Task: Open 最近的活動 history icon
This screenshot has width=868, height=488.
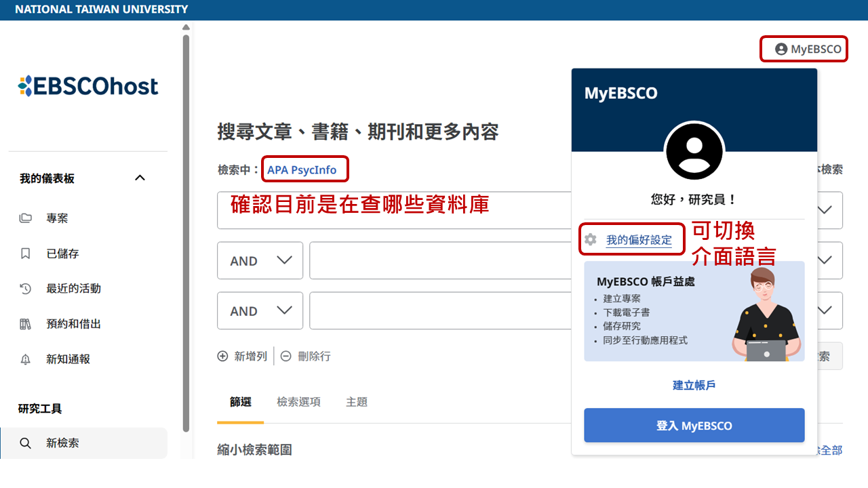Action: (26, 289)
